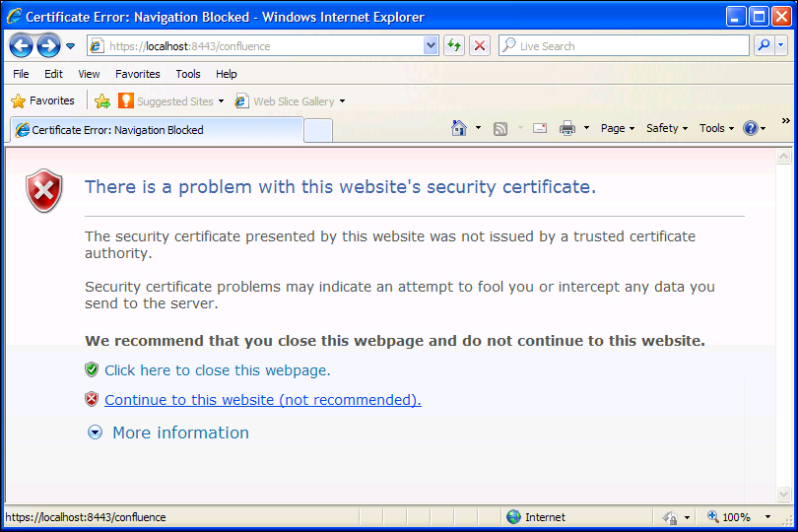Click the Print icon

pos(566,128)
